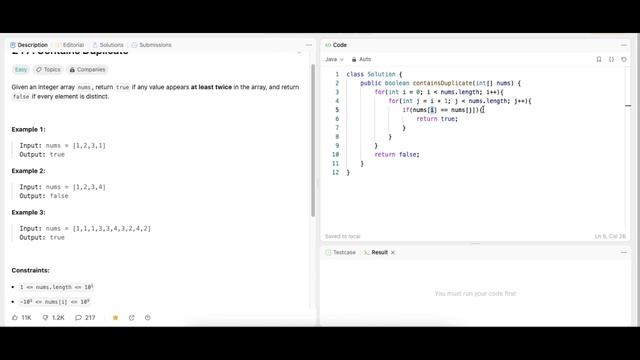
Task: Click Example 1 input 'nums = [1,2,3,1]'
Action: pyautogui.click(x=76, y=145)
